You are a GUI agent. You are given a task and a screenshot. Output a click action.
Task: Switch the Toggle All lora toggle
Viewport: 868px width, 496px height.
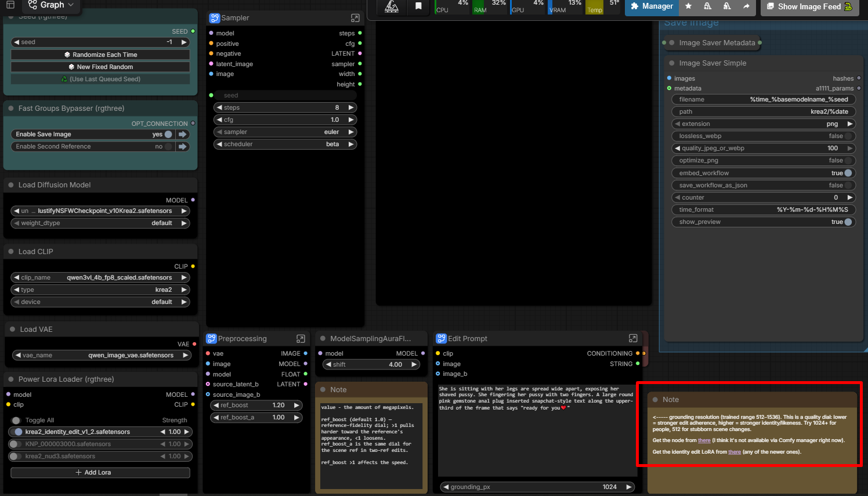click(16, 421)
